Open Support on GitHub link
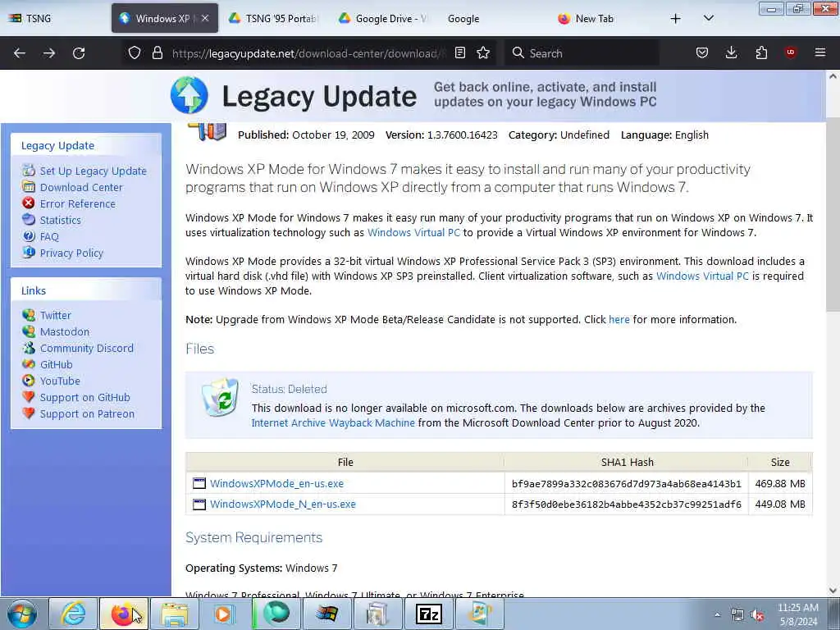The width and height of the screenshot is (840, 630). [x=84, y=398]
